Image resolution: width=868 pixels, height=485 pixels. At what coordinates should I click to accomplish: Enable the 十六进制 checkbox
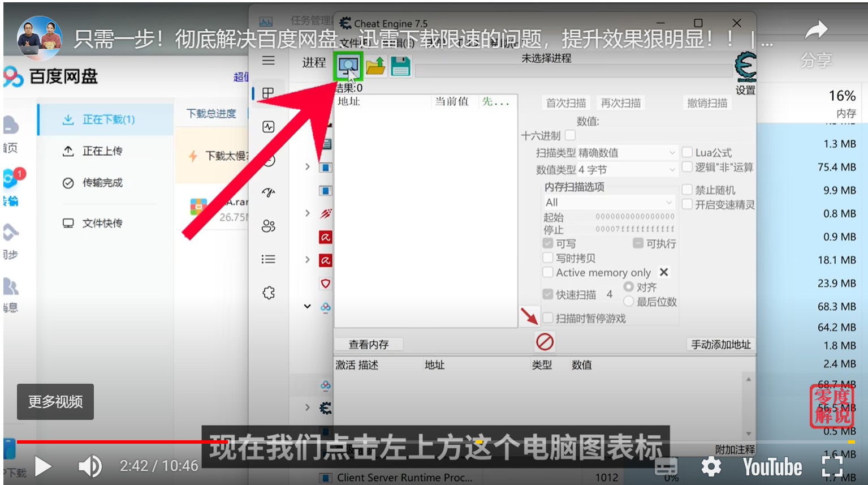pos(570,135)
